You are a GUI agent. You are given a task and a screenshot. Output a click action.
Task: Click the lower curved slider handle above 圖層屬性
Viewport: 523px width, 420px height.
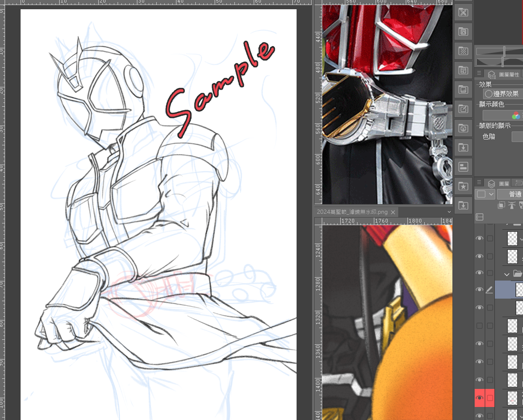[503, 62]
